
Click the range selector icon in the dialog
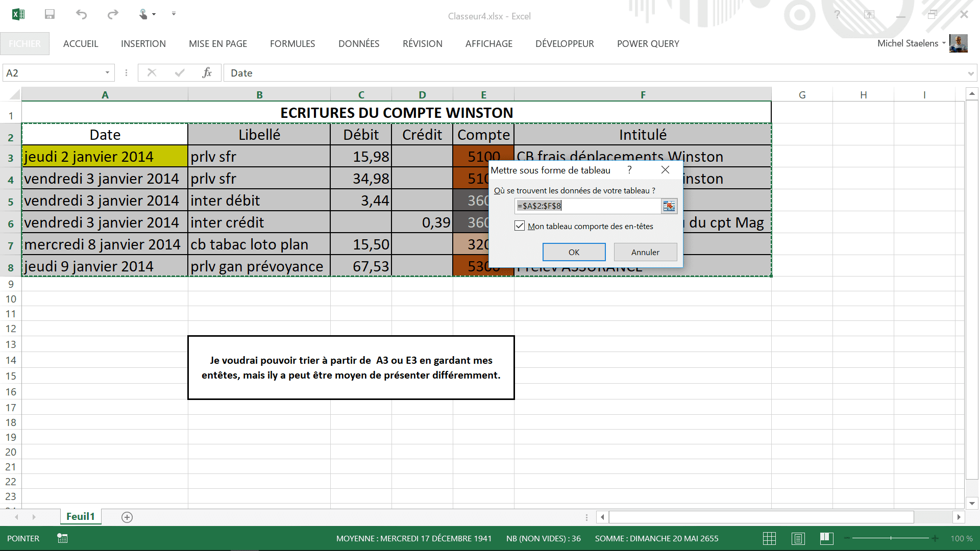click(x=669, y=206)
